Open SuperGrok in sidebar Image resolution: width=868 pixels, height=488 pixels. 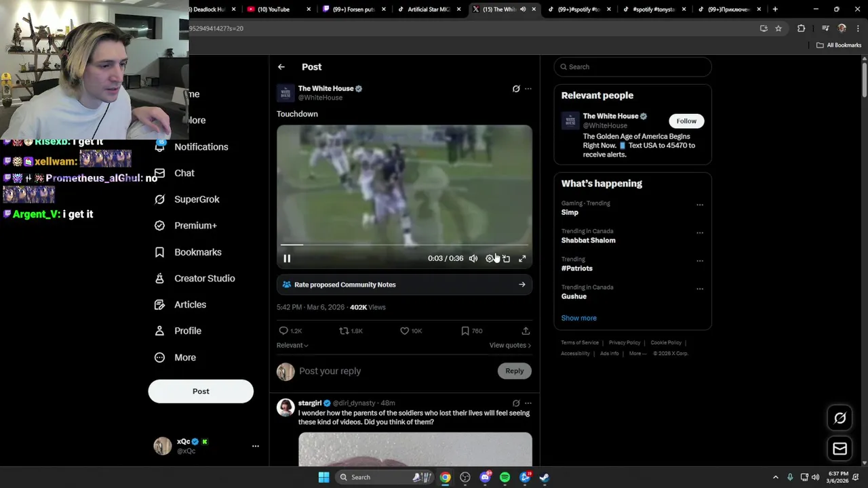(x=188, y=199)
